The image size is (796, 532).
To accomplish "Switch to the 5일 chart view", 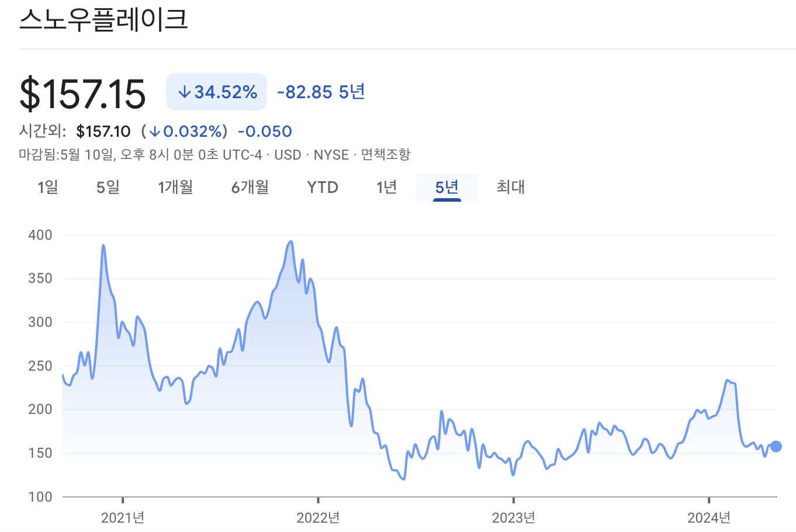I will coord(108,187).
